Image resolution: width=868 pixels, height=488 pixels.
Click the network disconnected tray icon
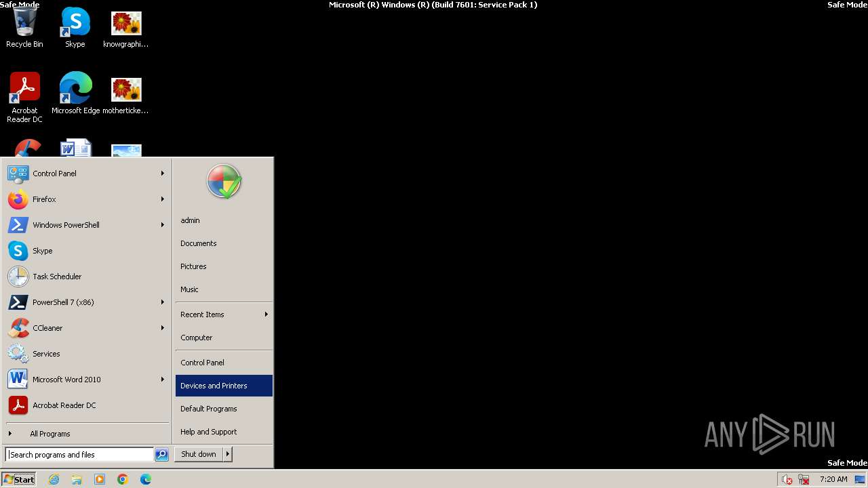click(x=804, y=479)
